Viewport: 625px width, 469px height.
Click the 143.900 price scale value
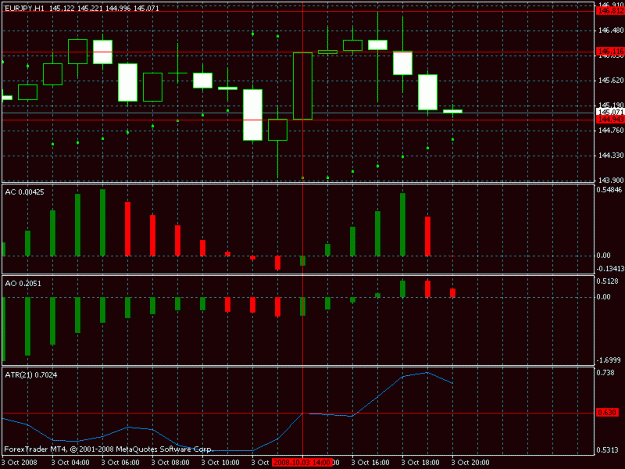tap(611, 180)
